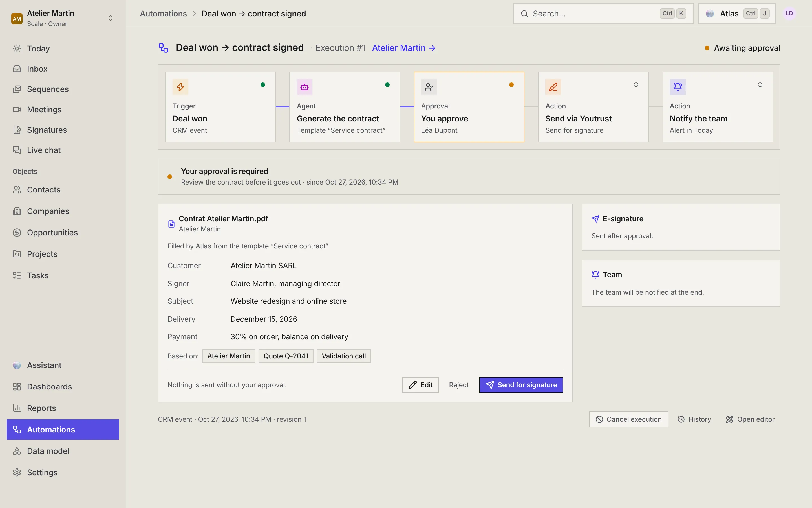Click the Notify the team bell icon

click(678, 87)
